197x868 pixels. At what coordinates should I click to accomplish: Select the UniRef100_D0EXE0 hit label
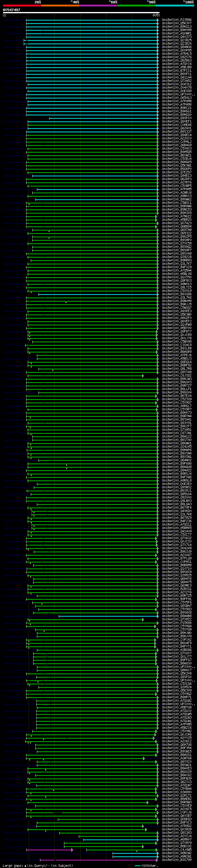point(176,483)
